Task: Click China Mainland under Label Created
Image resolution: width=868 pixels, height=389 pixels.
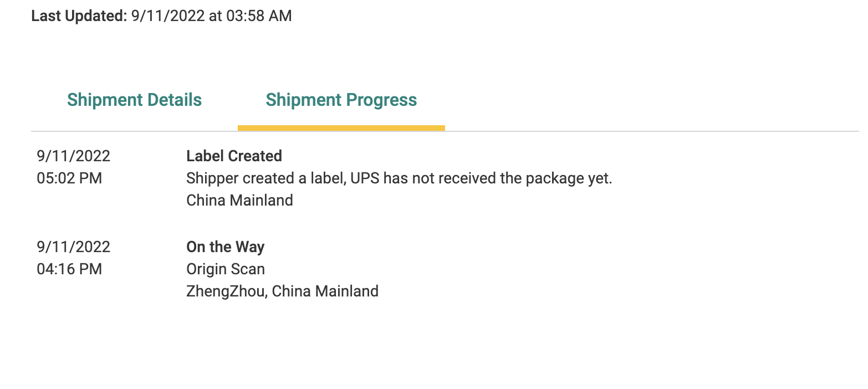Action: 239,200
